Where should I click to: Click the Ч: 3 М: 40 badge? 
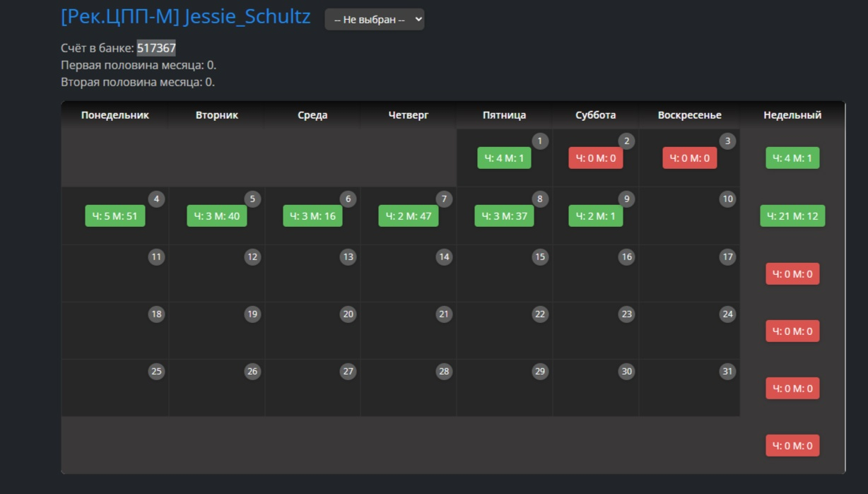pos(217,216)
